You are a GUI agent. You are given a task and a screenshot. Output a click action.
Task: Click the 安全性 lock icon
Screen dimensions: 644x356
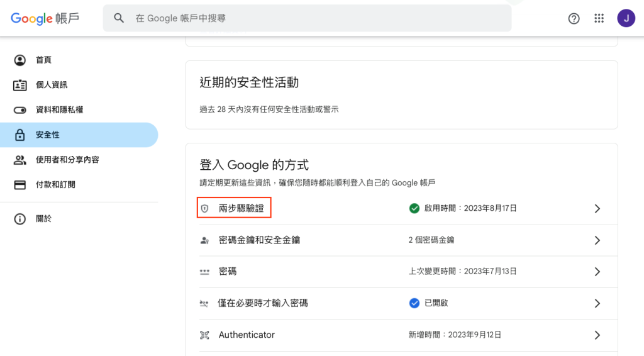[19, 135]
